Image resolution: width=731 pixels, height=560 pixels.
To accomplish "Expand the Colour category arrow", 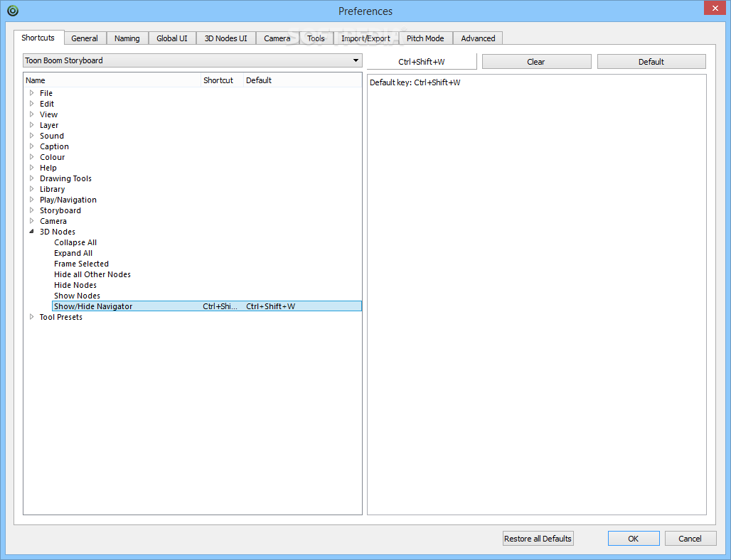I will click(32, 157).
